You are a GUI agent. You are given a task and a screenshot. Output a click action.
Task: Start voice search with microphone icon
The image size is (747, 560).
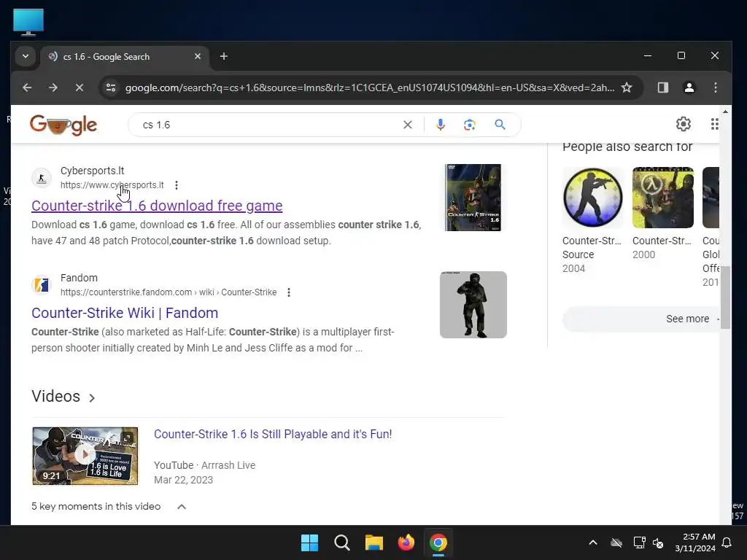(x=441, y=125)
